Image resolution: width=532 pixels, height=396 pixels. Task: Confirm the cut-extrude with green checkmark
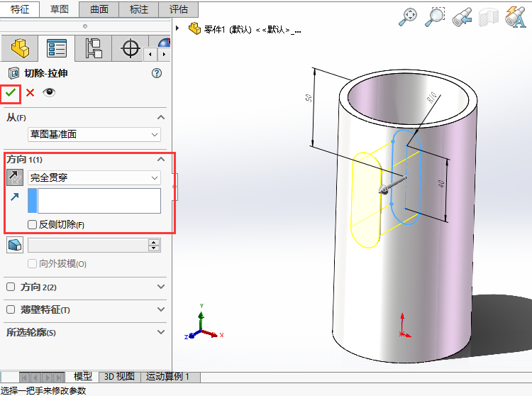11,92
